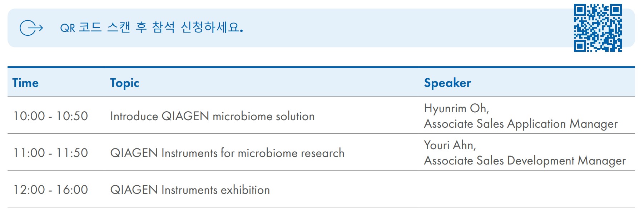Click Associate Sales Application Manager title
This screenshot has width=644, height=211.
click(521, 124)
